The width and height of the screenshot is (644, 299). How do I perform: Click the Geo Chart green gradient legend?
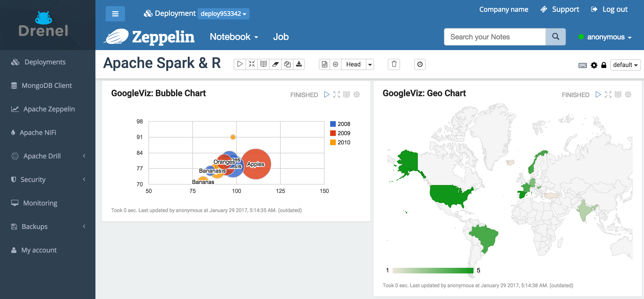(x=433, y=270)
